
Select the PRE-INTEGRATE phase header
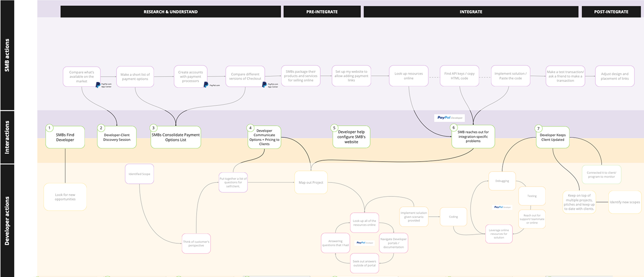322,12
